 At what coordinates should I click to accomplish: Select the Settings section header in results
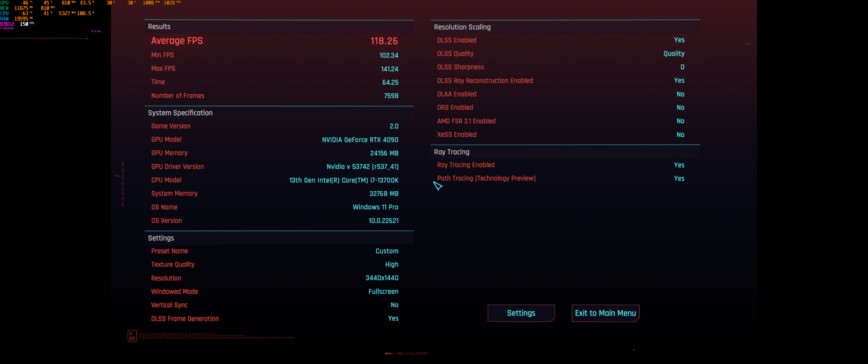pyautogui.click(x=161, y=238)
